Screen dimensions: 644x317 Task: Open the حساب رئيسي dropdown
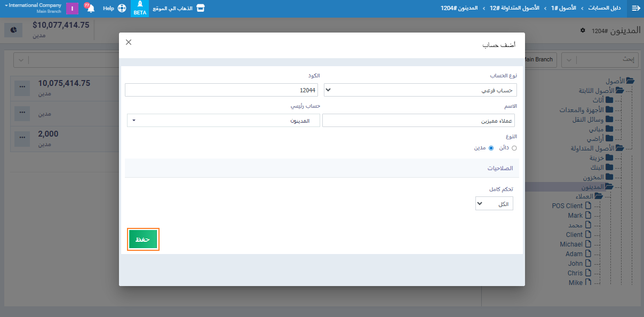[223, 121]
